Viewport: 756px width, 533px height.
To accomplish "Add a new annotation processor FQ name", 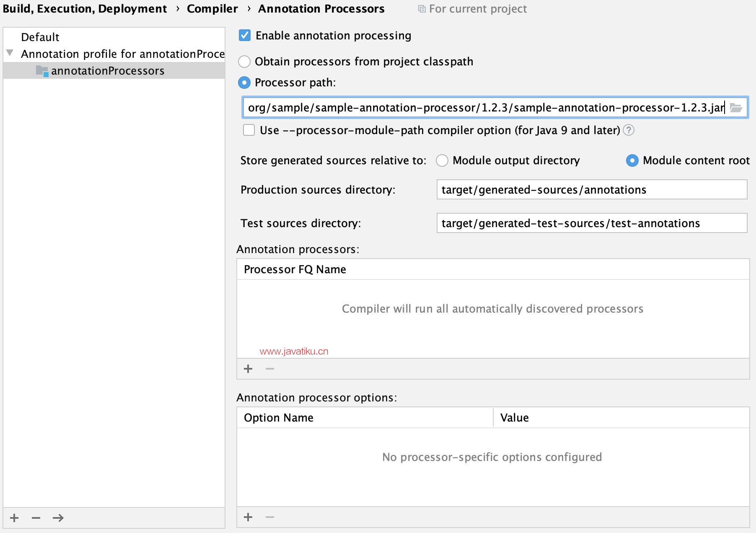I will [x=248, y=369].
